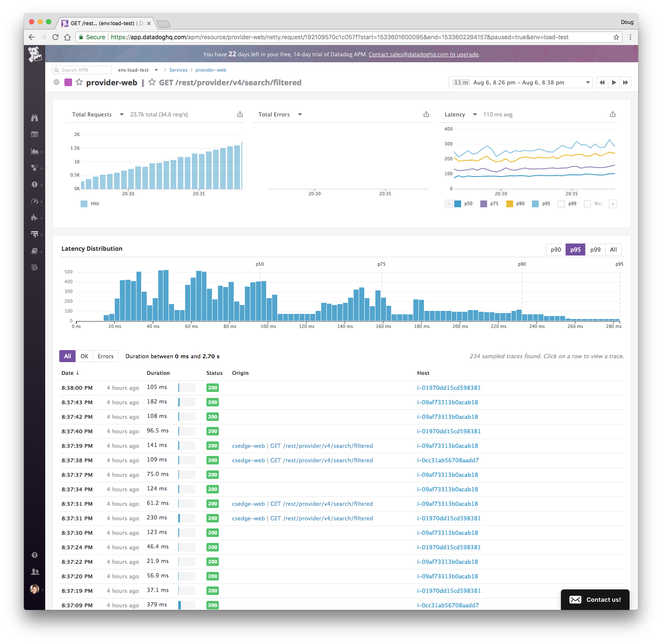Open the Datadog logo home icon

click(x=35, y=55)
